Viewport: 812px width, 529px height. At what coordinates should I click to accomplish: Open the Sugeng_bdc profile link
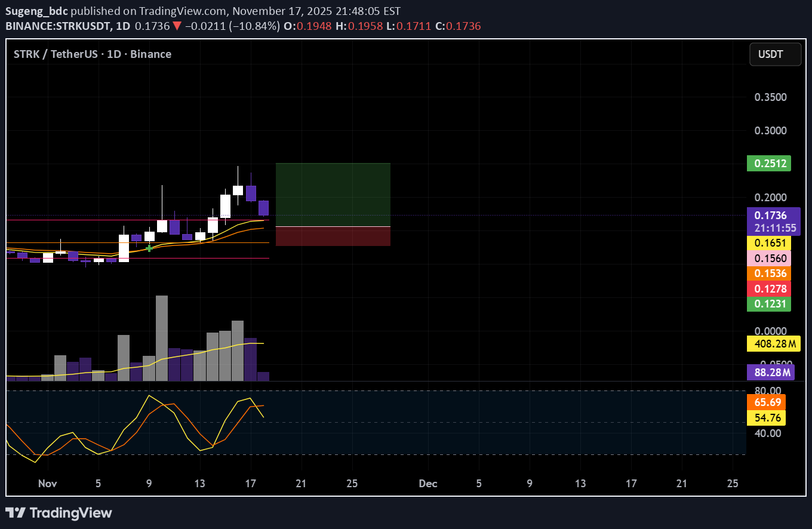36,10
